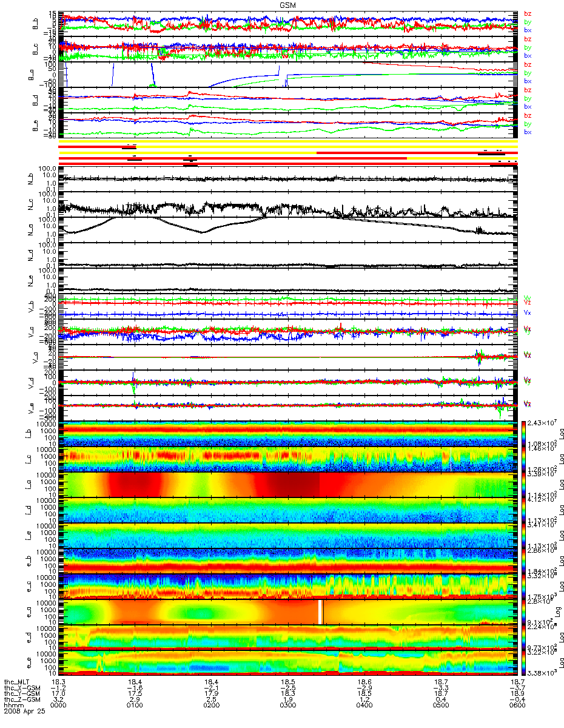
Task: Click the 0500 time axis label
Action: (441, 705)
